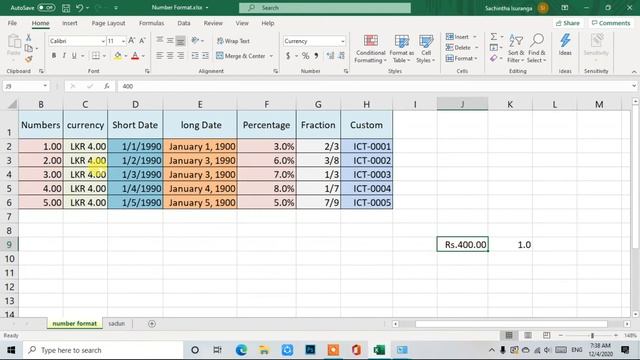The width and height of the screenshot is (640, 360).
Task: Click the Name Box
Action: 26,86
